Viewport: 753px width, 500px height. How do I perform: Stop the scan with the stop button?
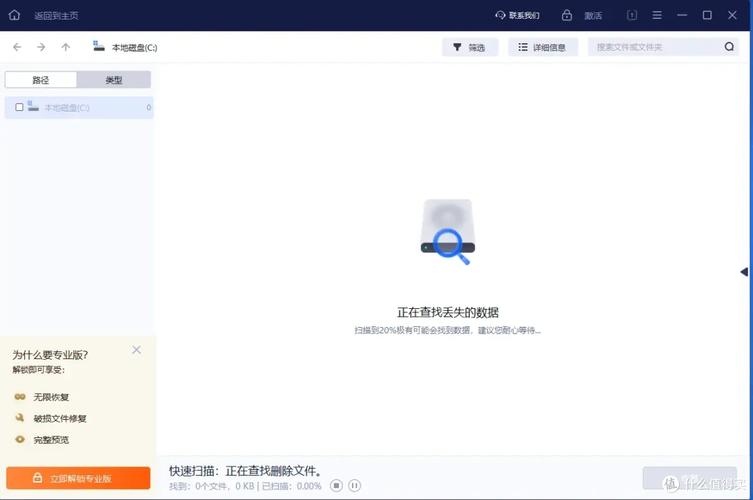(x=337, y=486)
